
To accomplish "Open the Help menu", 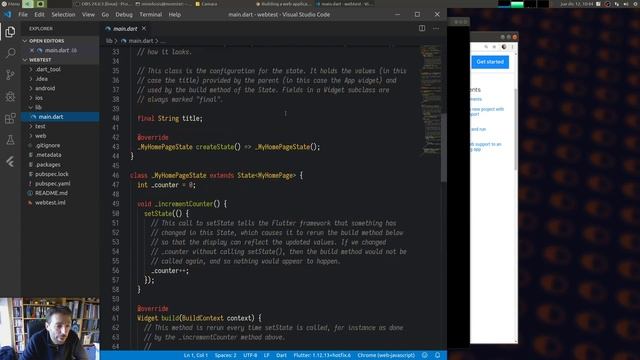I will click(x=175, y=14).
